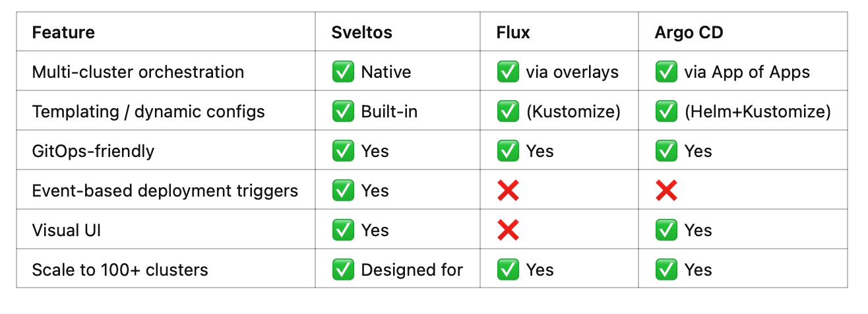This screenshot has width=868, height=314.
Task: Select the 'Flux' column header
Action: coord(513,32)
